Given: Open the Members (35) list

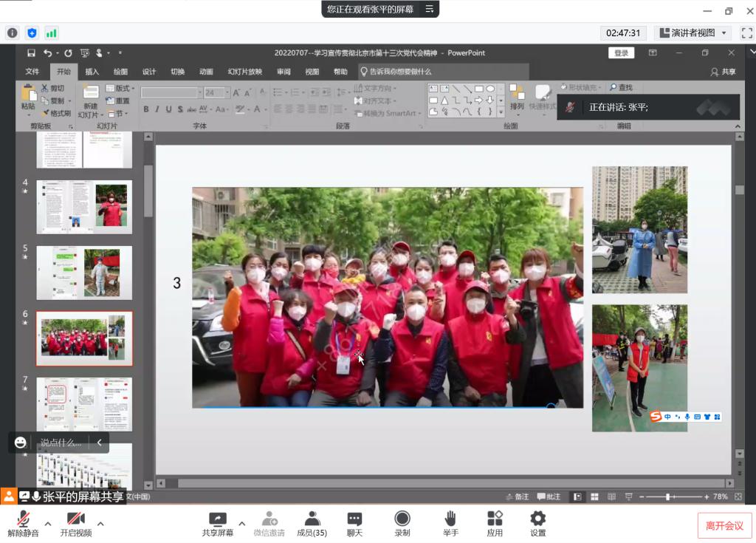Looking at the screenshot, I should coord(312,519).
